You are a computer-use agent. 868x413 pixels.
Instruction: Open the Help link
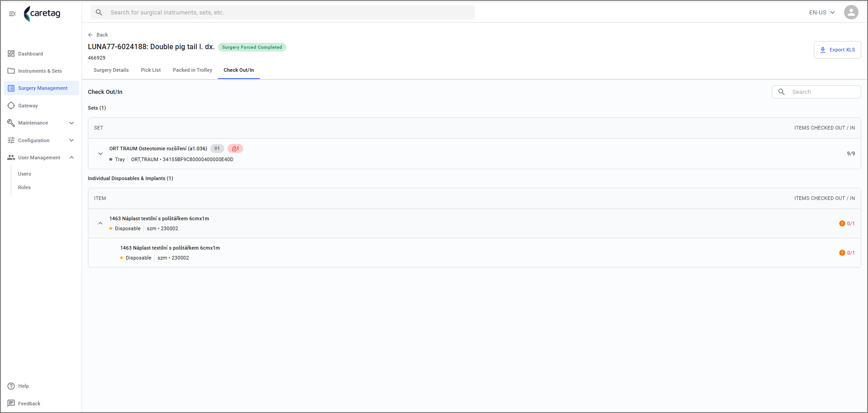point(23,386)
